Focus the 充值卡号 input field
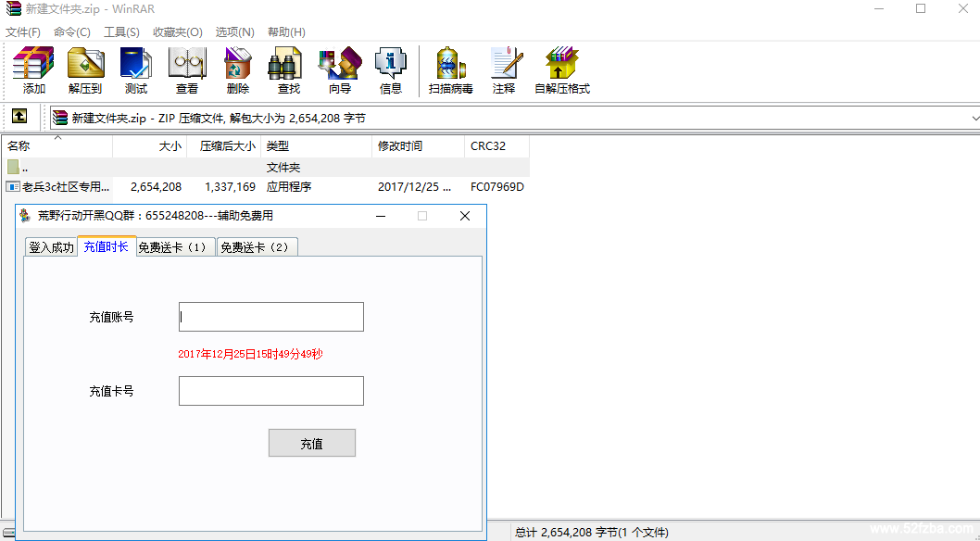 point(271,390)
